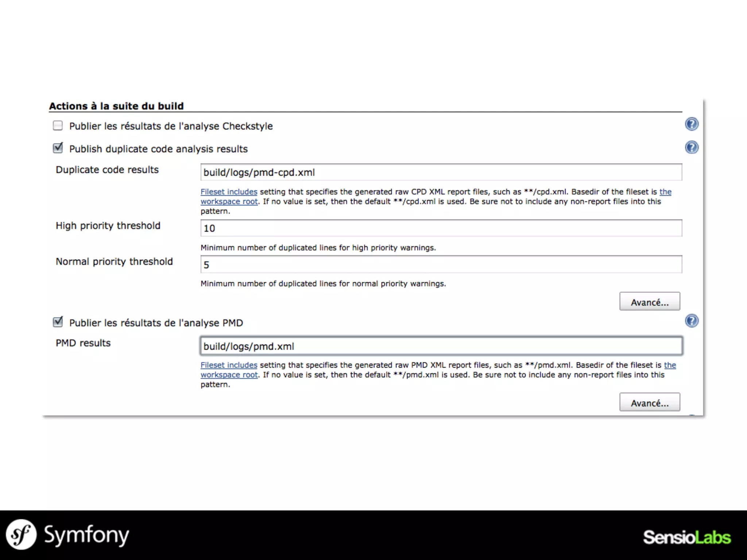
Task: Click the Actions à la suite du build heading
Action: click(116, 106)
